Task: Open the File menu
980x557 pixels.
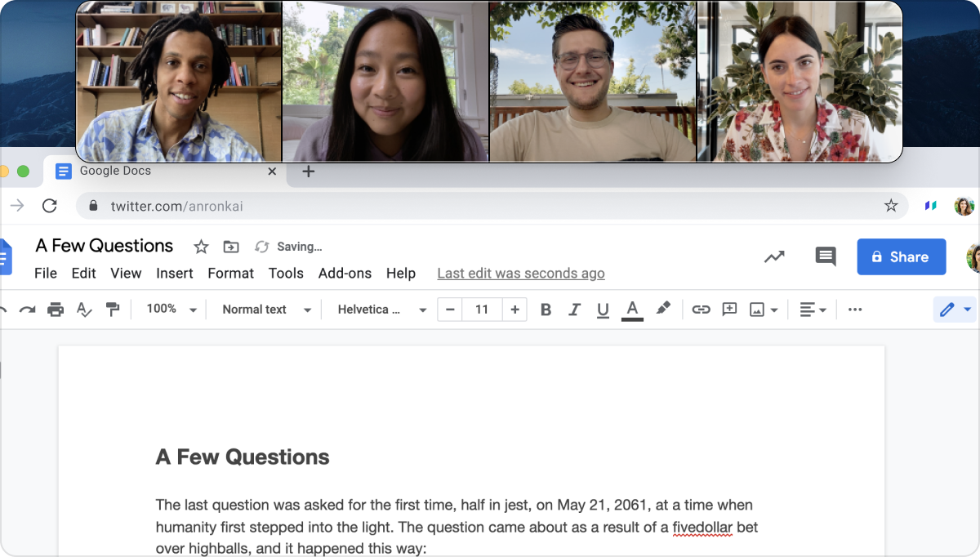Action: point(46,274)
